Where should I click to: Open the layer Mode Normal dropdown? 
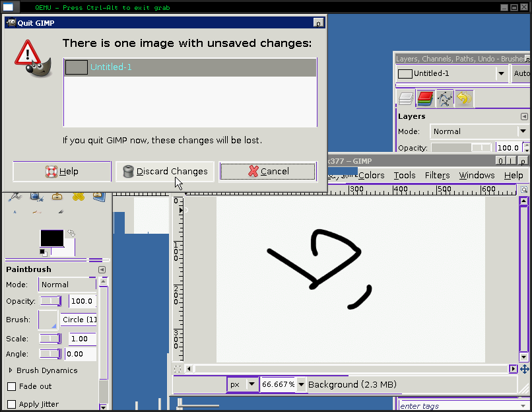[523, 131]
